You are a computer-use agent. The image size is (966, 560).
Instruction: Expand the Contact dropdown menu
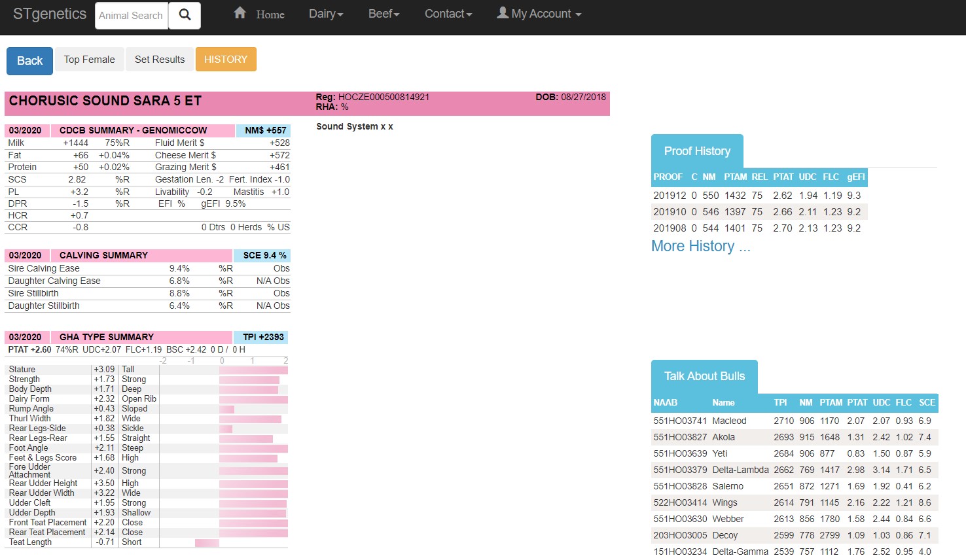coord(448,14)
